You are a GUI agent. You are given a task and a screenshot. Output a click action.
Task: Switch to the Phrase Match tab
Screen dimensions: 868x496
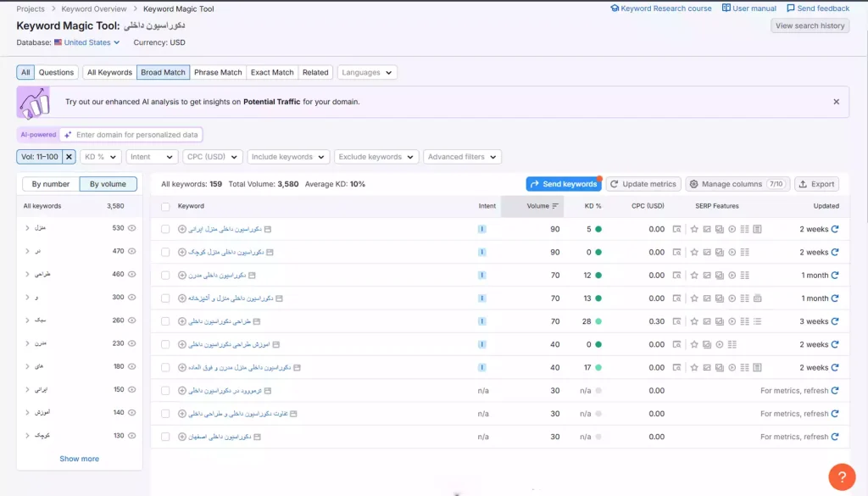[219, 72]
